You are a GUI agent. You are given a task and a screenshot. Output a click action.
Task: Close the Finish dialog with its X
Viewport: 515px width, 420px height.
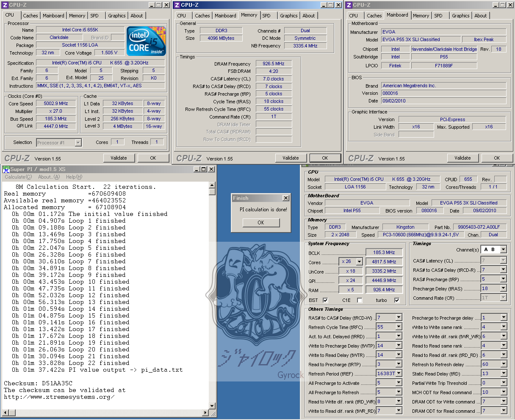[x=286, y=198]
